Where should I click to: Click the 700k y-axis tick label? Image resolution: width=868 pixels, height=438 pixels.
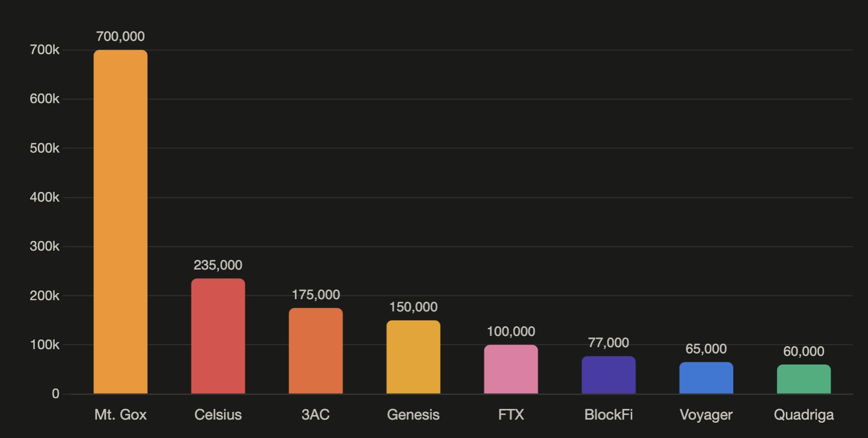pos(44,50)
